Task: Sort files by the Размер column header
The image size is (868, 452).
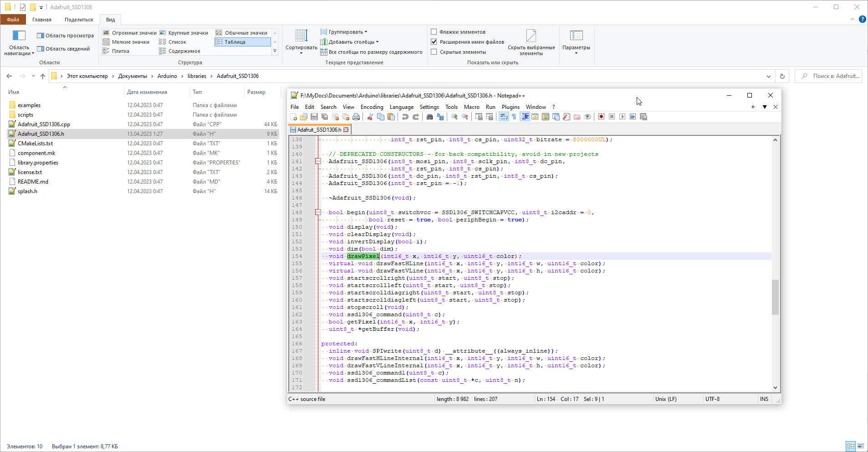Action: tap(256, 92)
